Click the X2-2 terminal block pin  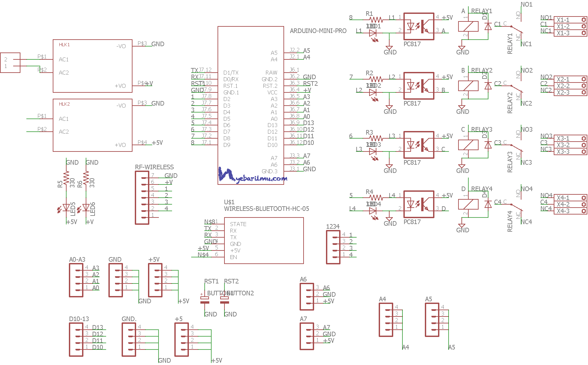tap(571, 86)
